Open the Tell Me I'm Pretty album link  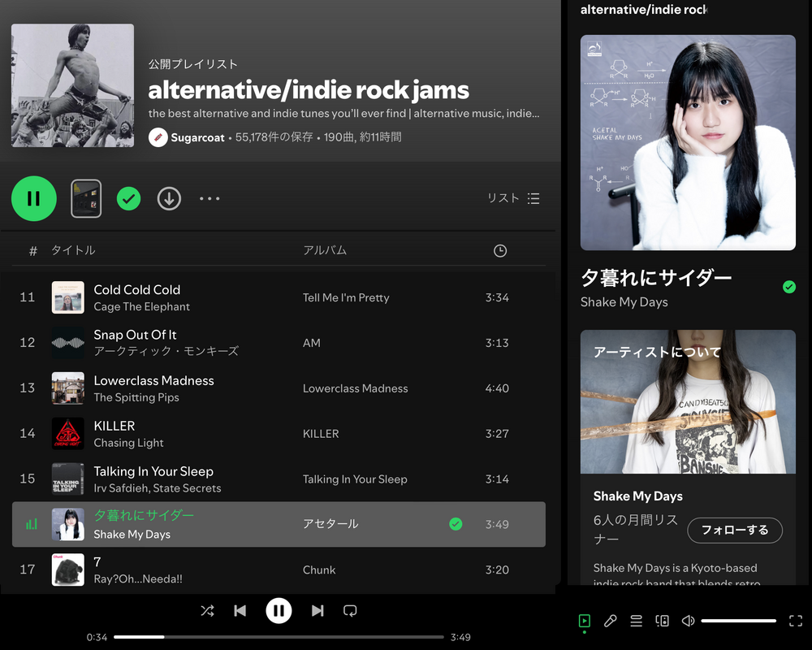pos(346,297)
